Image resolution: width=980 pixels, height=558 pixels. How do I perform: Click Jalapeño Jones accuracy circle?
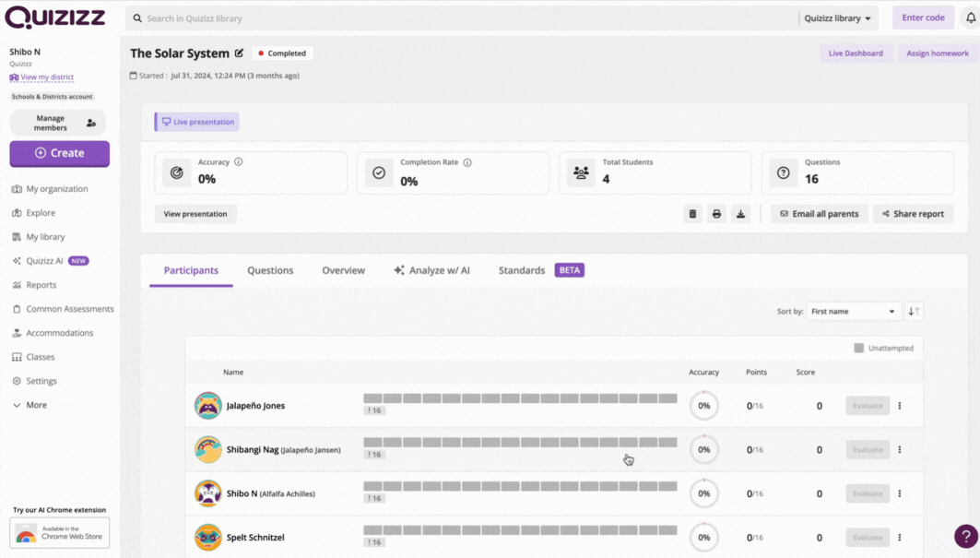(703, 406)
